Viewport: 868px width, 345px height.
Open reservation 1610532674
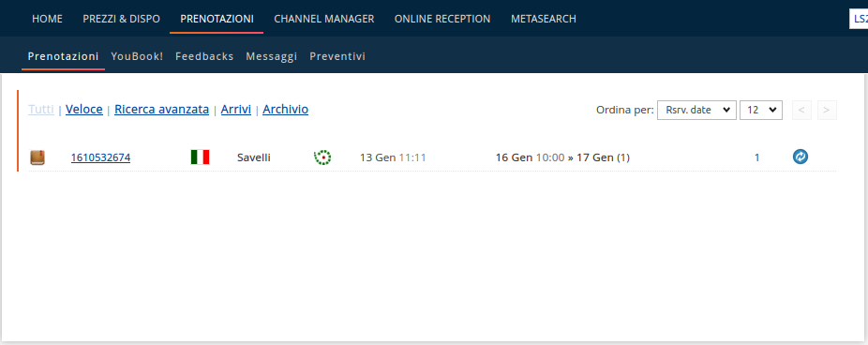point(100,157)
